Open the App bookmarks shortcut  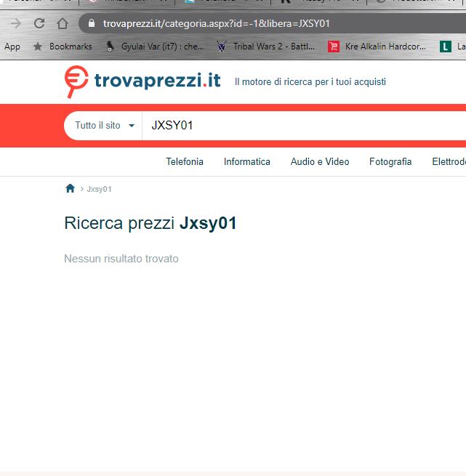pyautogui.click(x=12, y=47)
